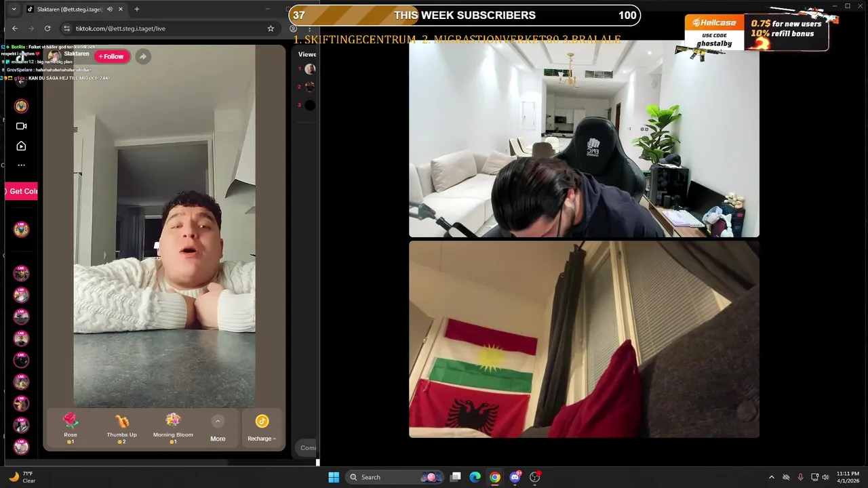The width and height of the screenshot is (868, 488).
Task: Send a Rose gift
Action: 71,428
